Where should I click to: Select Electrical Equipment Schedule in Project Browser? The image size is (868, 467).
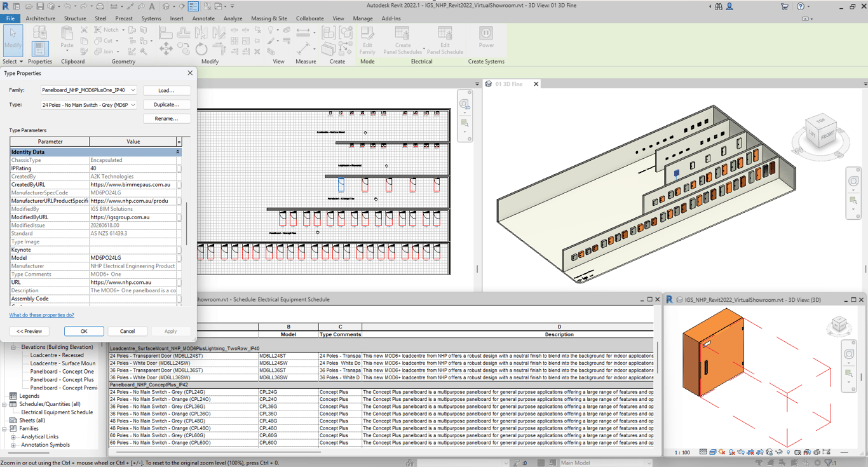point(57,412)
